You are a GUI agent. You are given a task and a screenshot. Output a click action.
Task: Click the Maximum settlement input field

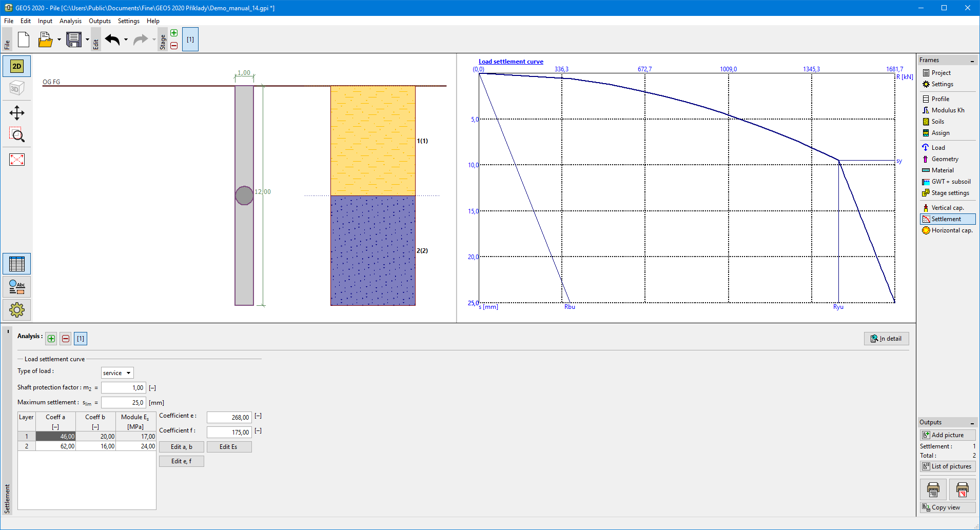coord(124,403)
